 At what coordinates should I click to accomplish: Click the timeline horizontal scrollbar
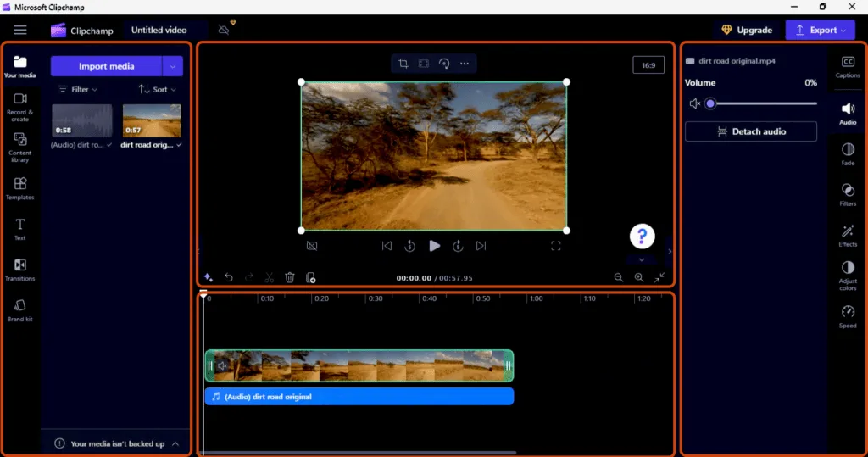pyautogui.click(x=359, y=453)
